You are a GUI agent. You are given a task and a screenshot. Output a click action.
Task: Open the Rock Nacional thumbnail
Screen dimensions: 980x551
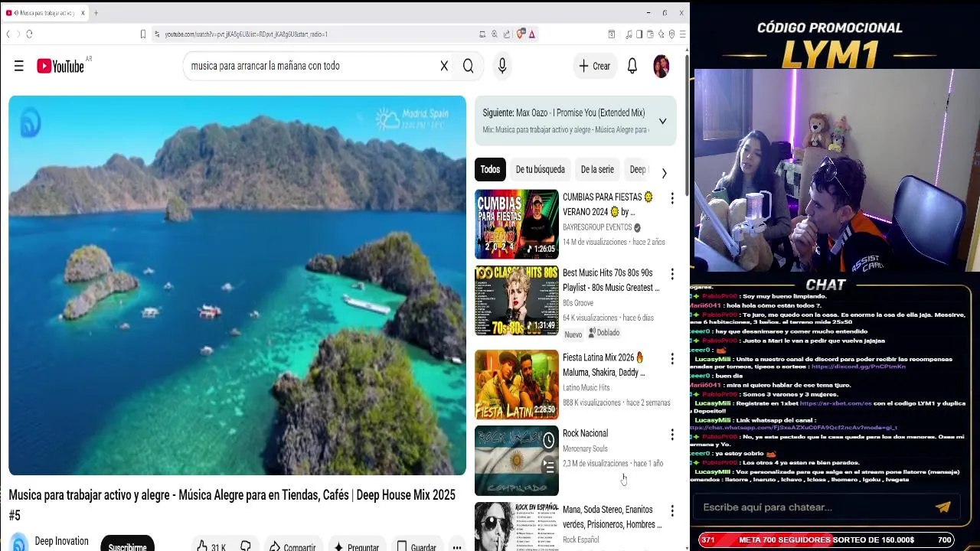[x=517, y=461]
